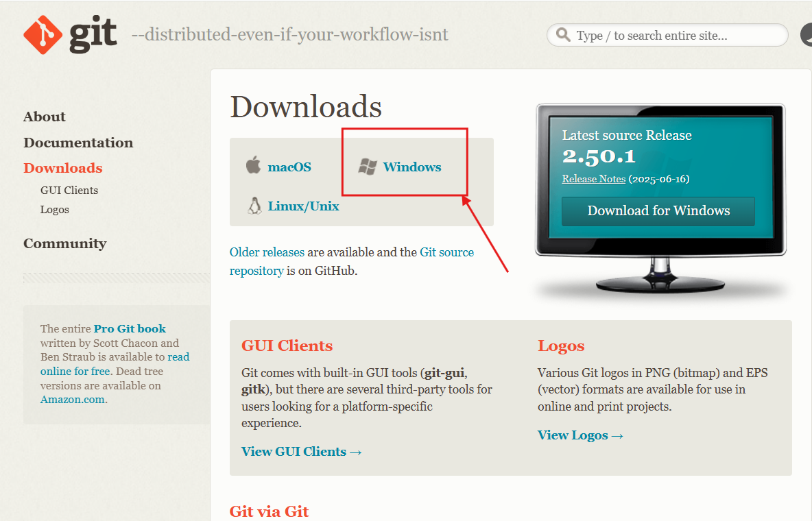Open the About section in sidebar
This screenshot has height=521, width=812.
pyautogui.click(x=45, y=117)
